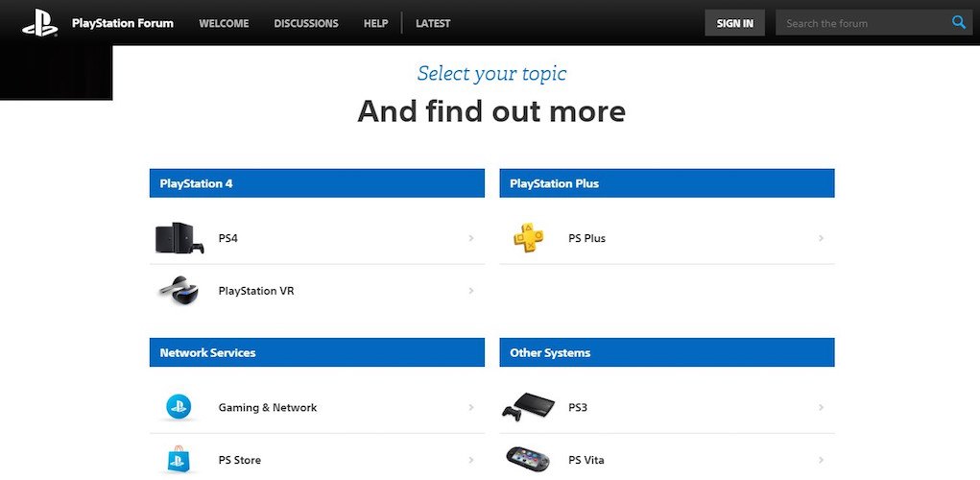
Task: Click the yellow PS Plus icon
Action: click(529, 238)
